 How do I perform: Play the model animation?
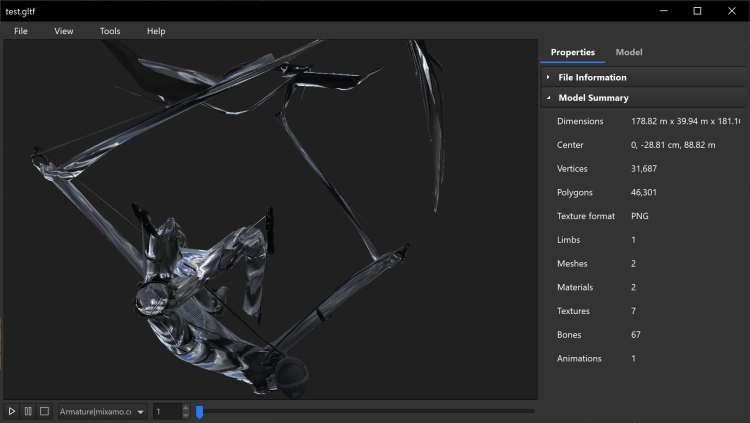click(11, 411)
